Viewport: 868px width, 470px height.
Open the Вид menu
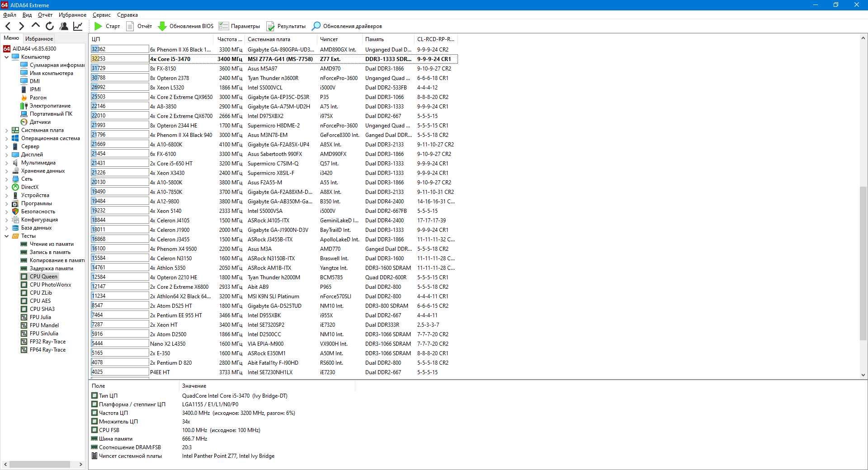coord(27,15)
